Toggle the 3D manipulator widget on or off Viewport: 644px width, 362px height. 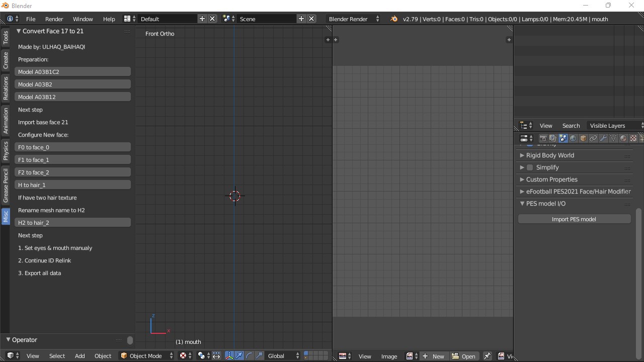tap(229, 356)
